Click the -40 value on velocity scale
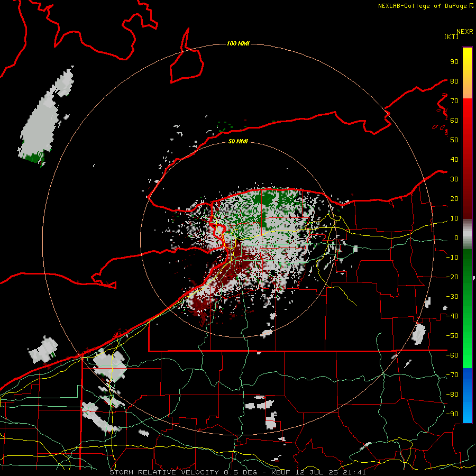The width and height of the screenshot is (476, 476). pos(452,316)
